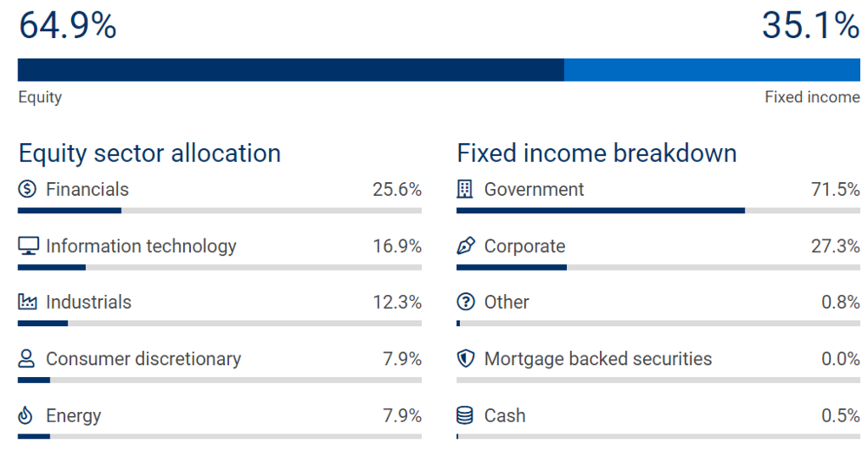Click the Corporate 27.3% value
The image size is (868, 450).
(835, 246)
